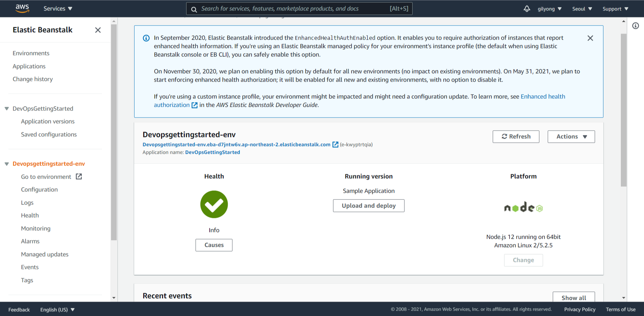The width and height of the screenshot is (644, 316).
Task: Open the notifications bell icon
Action: click(527, 9)
